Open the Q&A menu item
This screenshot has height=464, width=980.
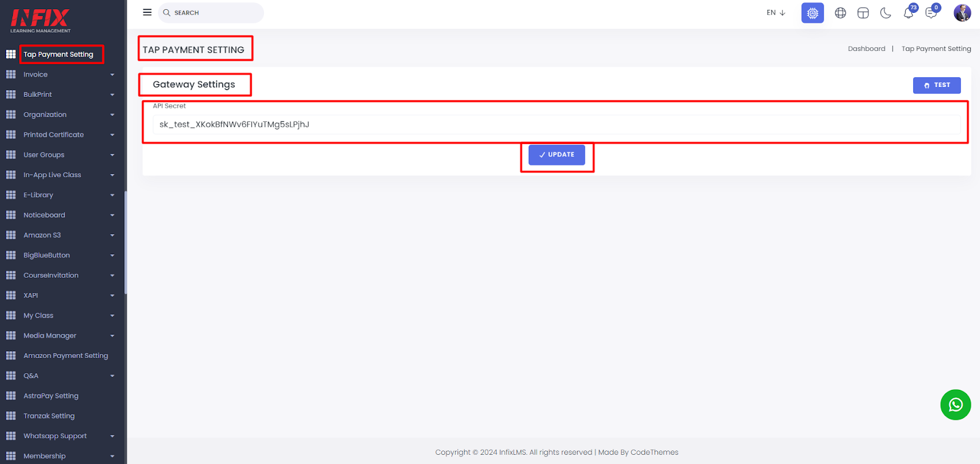pos(31,376)
